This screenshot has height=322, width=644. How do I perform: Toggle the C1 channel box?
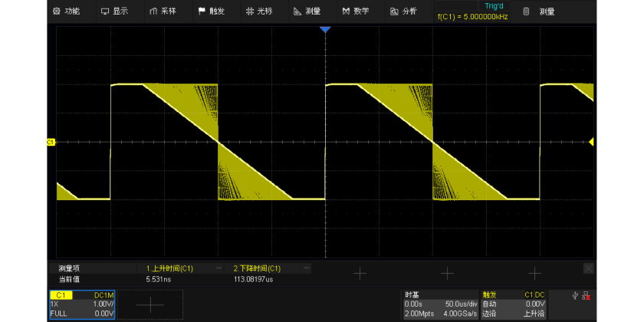(82, 304)
